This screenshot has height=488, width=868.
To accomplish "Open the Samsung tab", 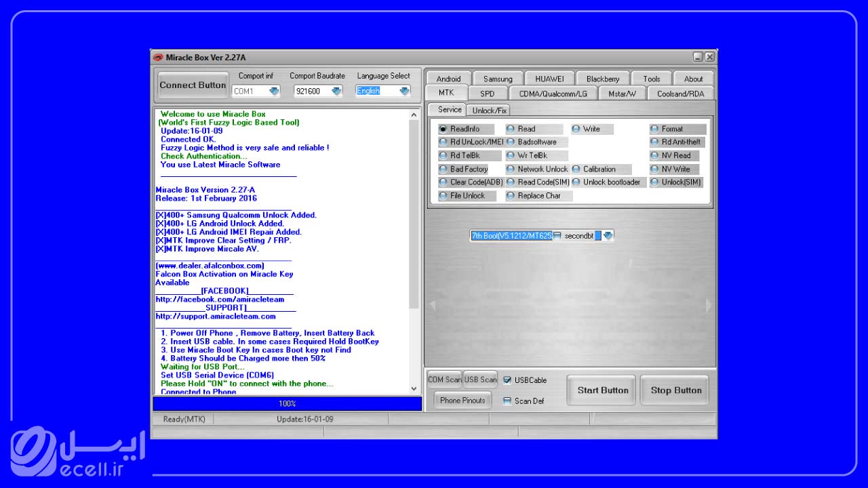I will [x=498, y=79].
